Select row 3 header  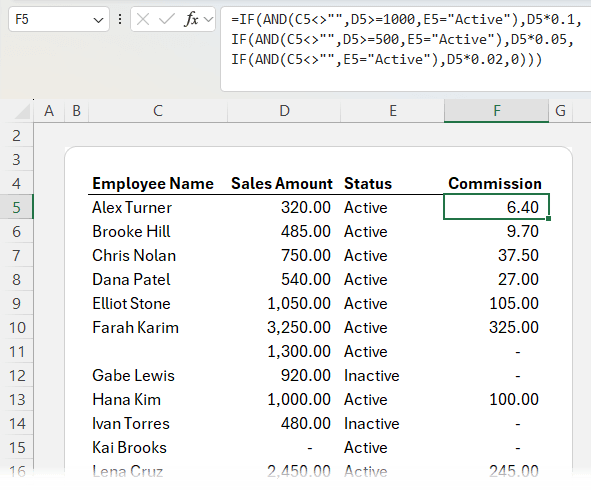pyautogui.click(x=17, y=159)
